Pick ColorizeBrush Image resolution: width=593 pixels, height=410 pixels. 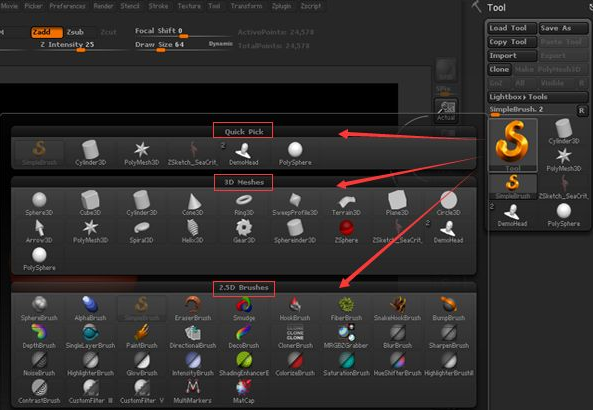(295, 364)
